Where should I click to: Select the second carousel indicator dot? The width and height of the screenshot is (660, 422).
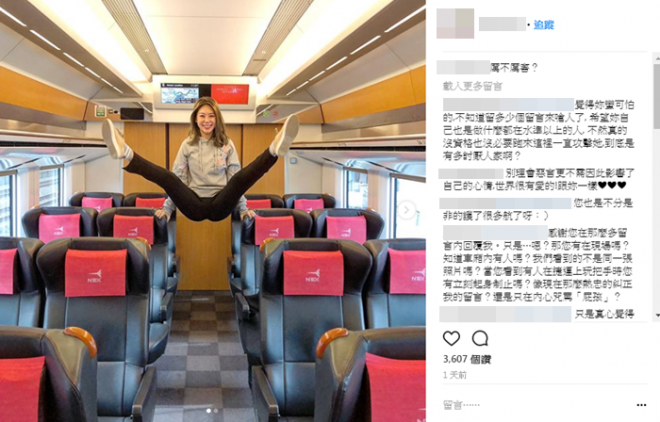point(216,411)
